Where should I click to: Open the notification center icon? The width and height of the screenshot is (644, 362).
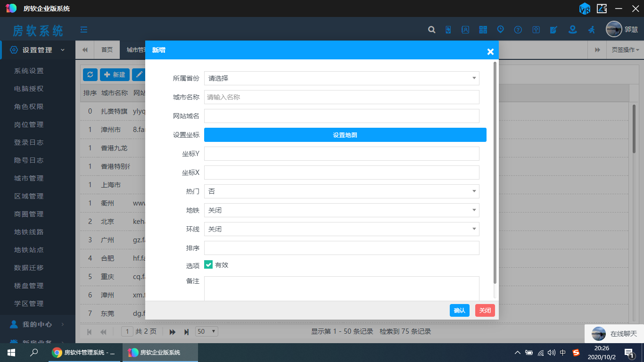[x=629, y=353]
